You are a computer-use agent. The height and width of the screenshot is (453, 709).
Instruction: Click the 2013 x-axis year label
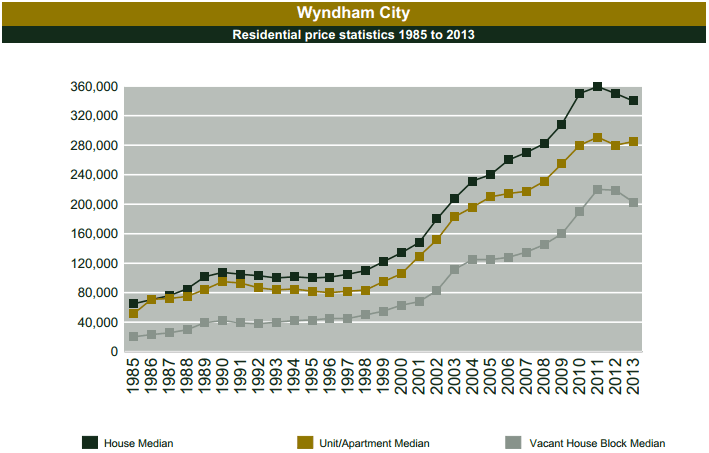[x=633, y=376]
